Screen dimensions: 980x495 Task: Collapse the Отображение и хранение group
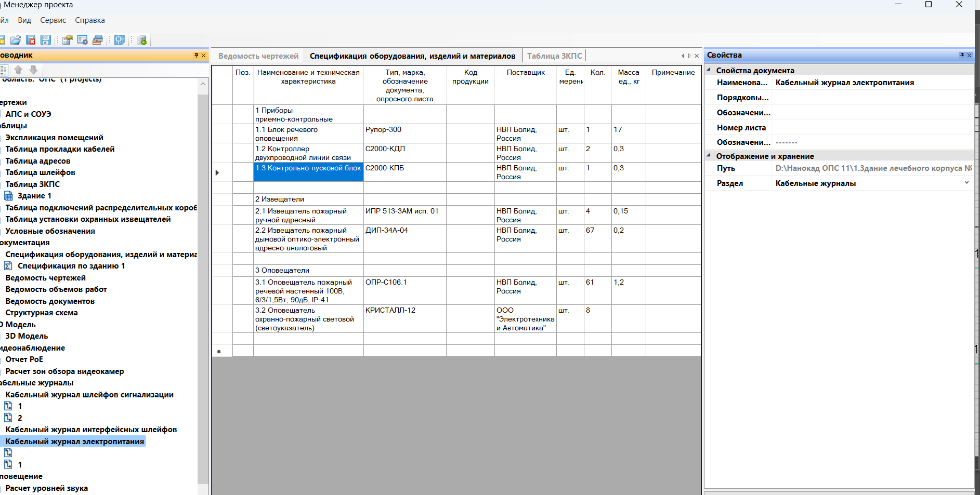pyautogui.click(x=709, y=155)
